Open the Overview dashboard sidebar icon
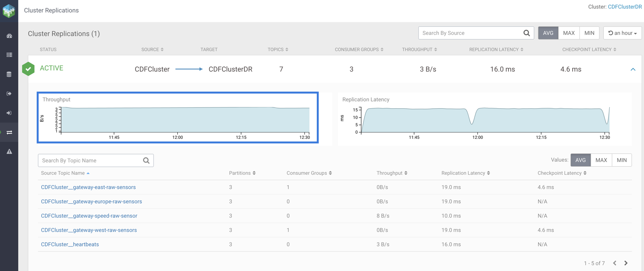Screen dimensions: 644x271 tap(9, 36)
